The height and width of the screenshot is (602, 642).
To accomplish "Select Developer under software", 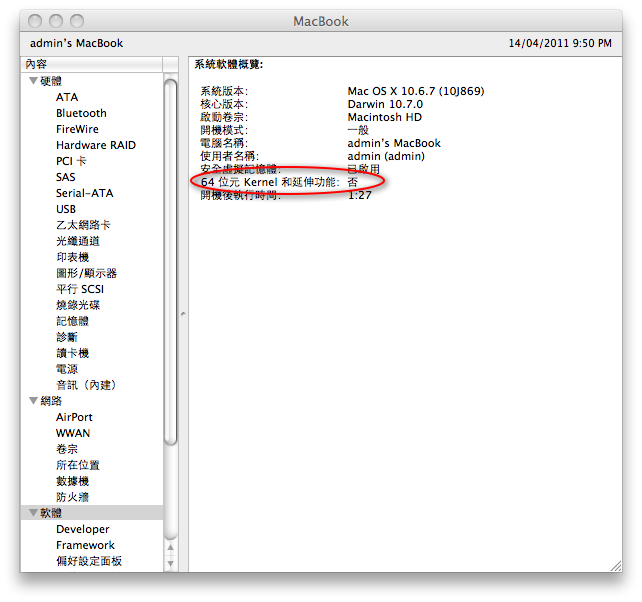I will (83, 529).
